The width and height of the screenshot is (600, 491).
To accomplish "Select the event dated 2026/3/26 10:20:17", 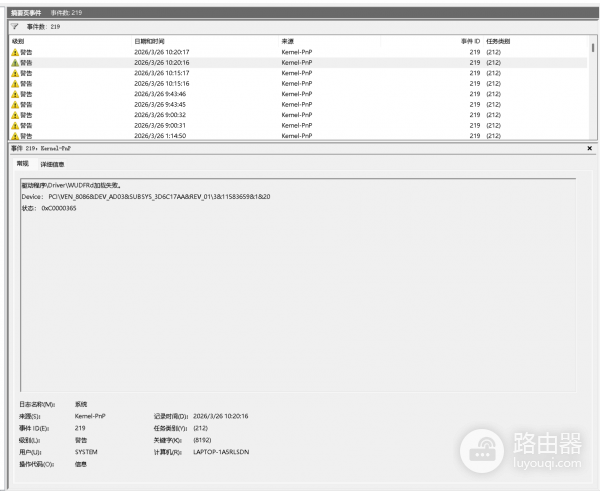I will click(x=298, y=52).
